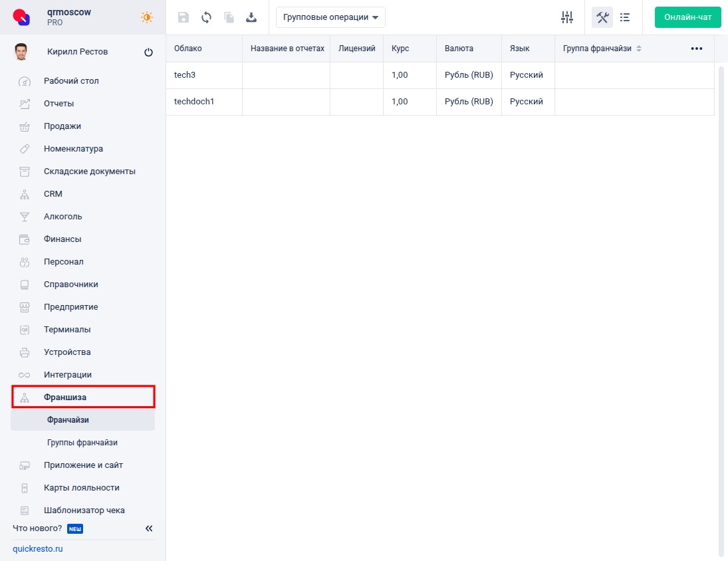Collapse sidebar with double chevron icon

[x=149, y=528]
